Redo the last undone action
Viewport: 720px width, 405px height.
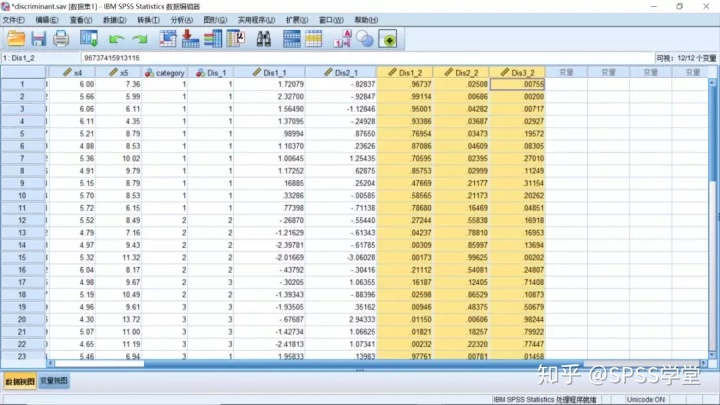[x=140, y=39]
